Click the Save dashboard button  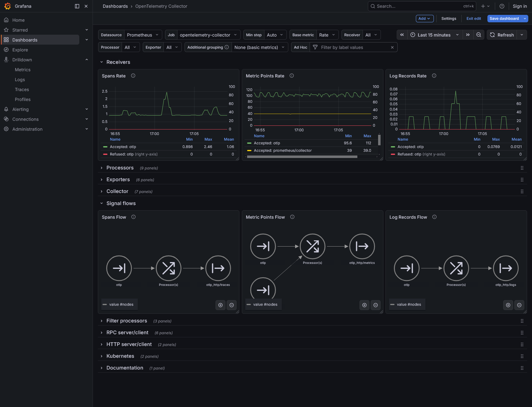[x=504, y=19]
